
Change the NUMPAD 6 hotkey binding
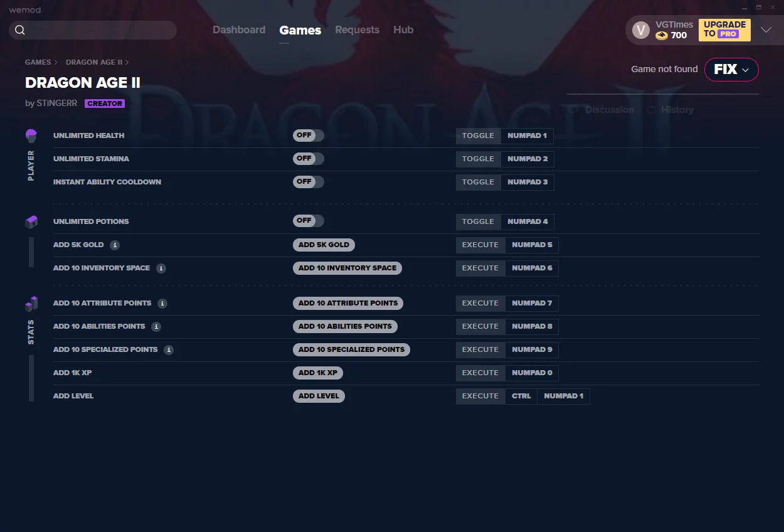pos(532,269)
